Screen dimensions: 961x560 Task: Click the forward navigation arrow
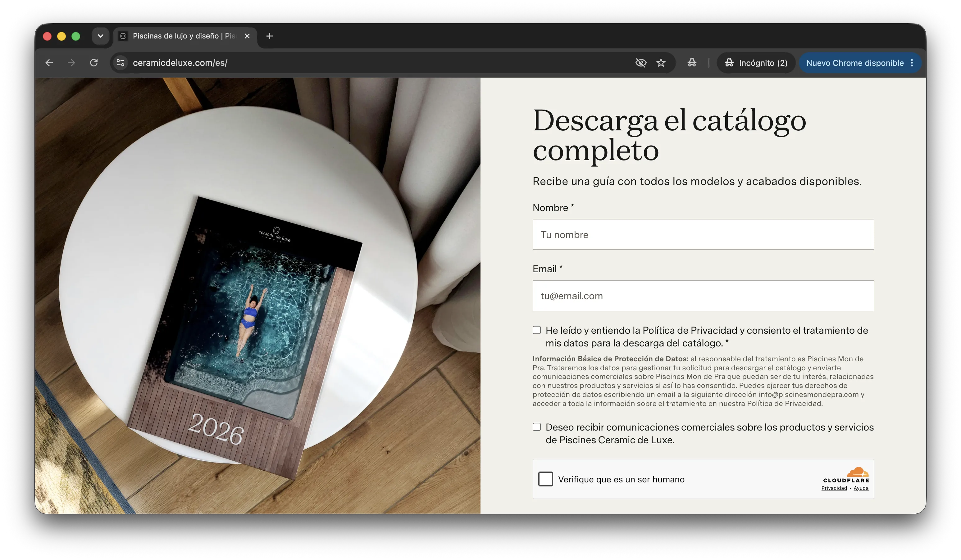[71, 63]
